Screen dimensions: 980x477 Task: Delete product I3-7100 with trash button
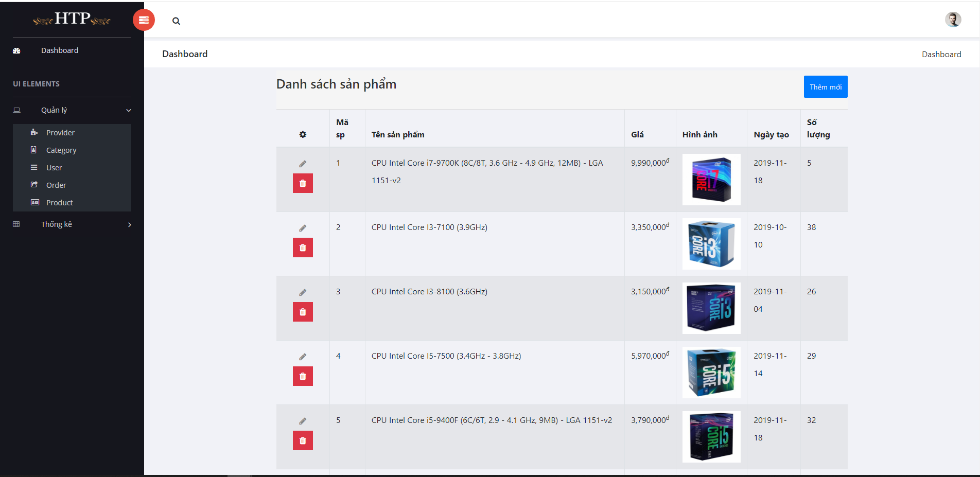tap(303, 248)
